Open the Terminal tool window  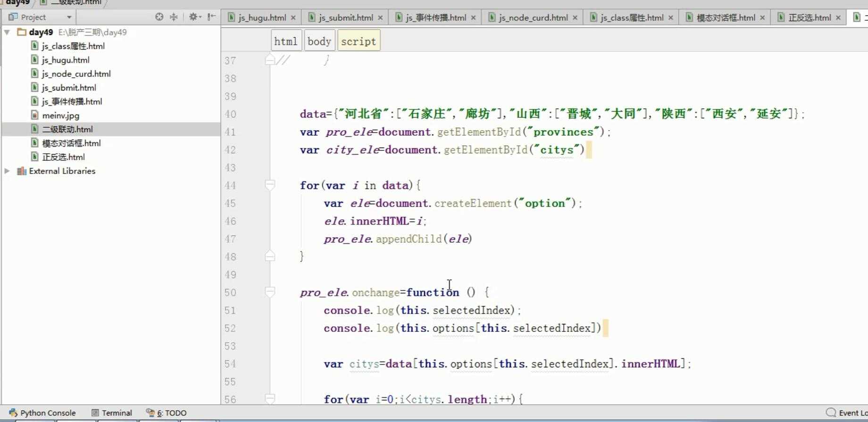[x=111, y=413]
